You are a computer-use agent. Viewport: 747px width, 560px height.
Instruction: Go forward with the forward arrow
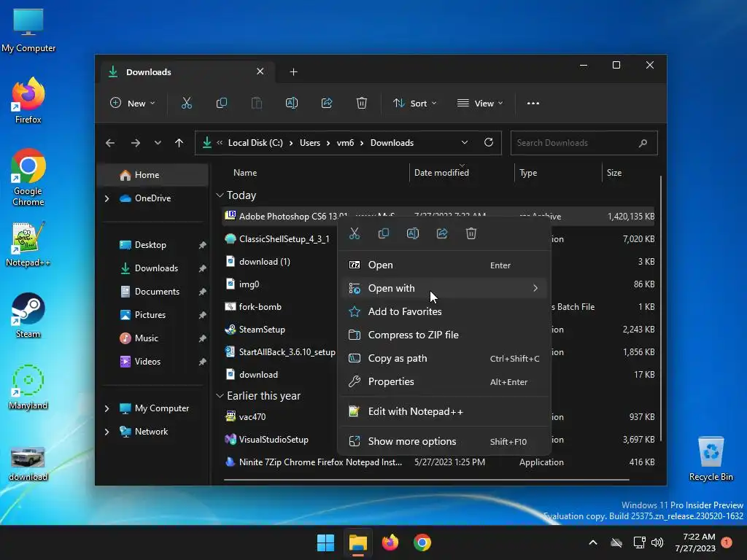point(135,143)
